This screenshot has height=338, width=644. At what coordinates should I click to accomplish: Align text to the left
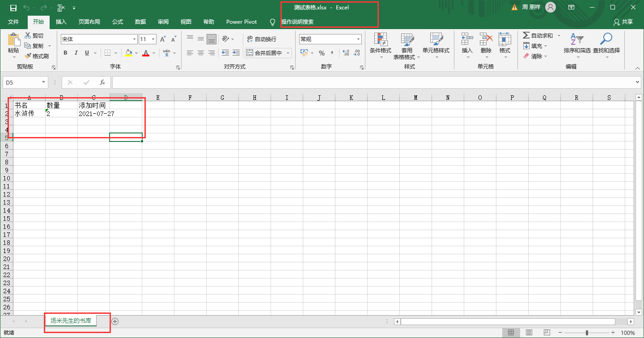190,53
